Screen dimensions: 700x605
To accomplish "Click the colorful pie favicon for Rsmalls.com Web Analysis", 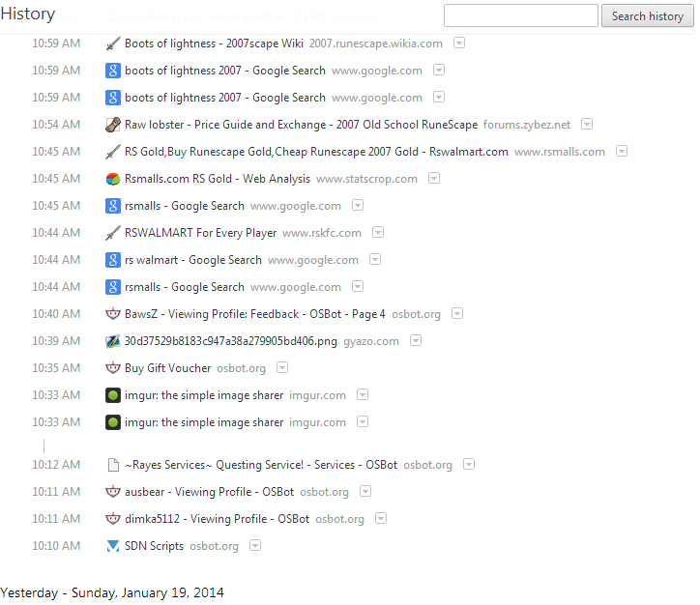I will coord(112,179).
